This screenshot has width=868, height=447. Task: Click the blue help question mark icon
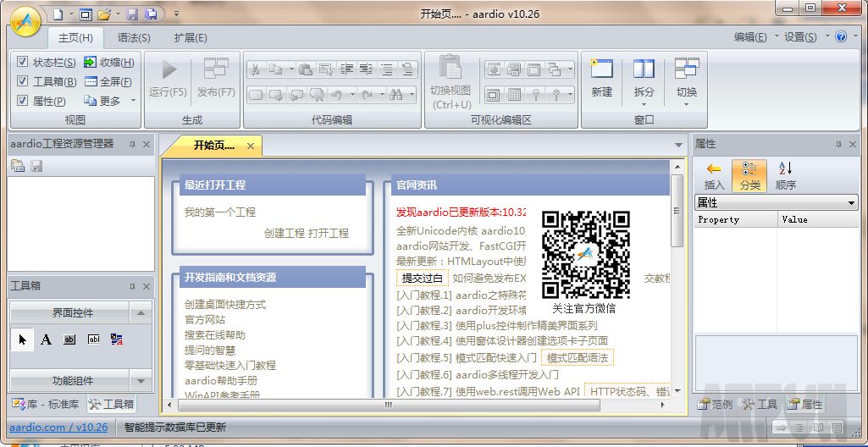coord(841,36)
